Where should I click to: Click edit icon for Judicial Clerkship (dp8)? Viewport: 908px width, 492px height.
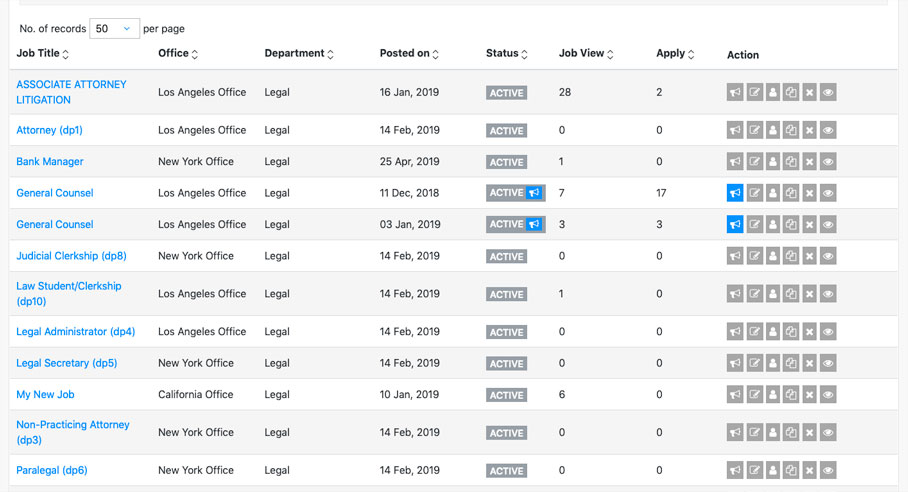755,257
